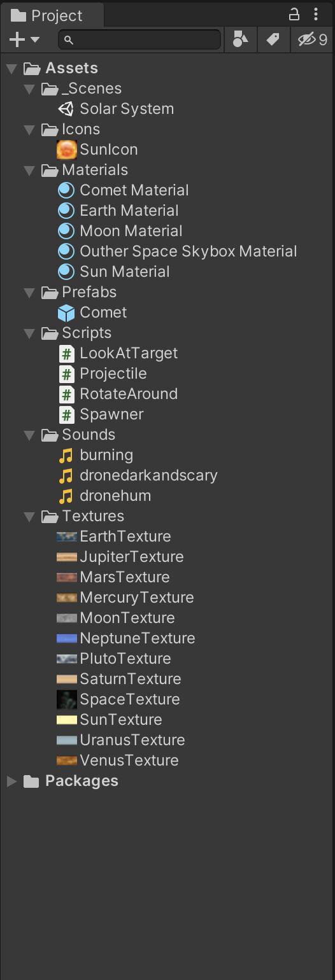This screenshot has width=335, height=980.
Task: Select the RotateAround script icon
Action: 66,394
